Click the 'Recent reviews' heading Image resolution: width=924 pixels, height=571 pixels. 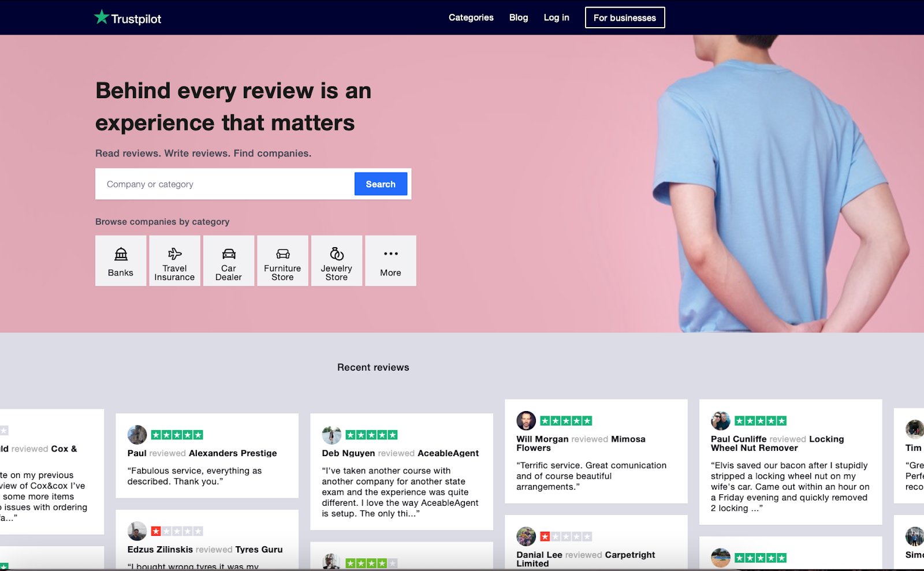(373, 367)
